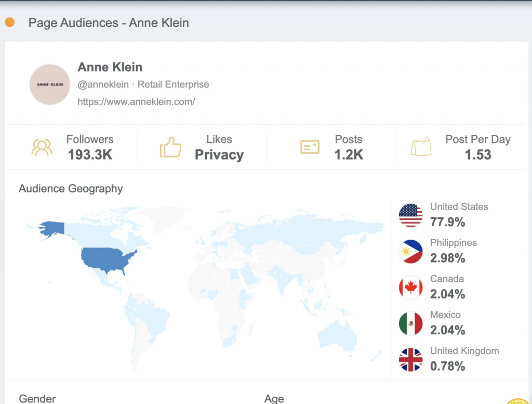Image resolution: width=532 pixels, height=404 pixels.
Task: Click Alaska on the world map
Action: pos(54,228)
